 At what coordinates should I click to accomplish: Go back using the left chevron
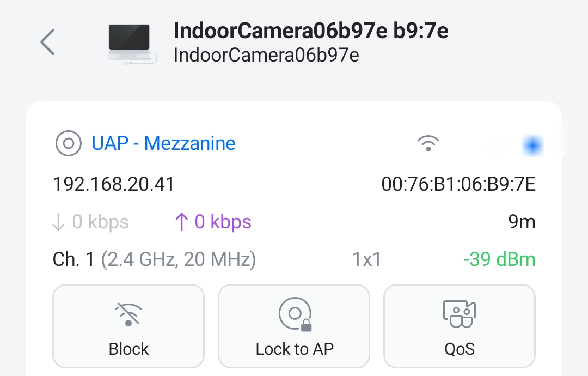pyautogui.click(x=48, y=42)
